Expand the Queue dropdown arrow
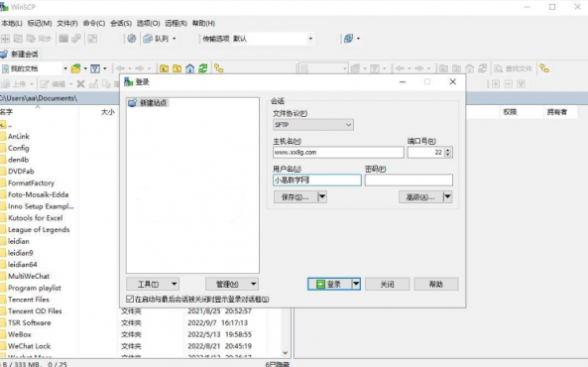This screenshot has width=588, height=367. [x=174, y=39]
